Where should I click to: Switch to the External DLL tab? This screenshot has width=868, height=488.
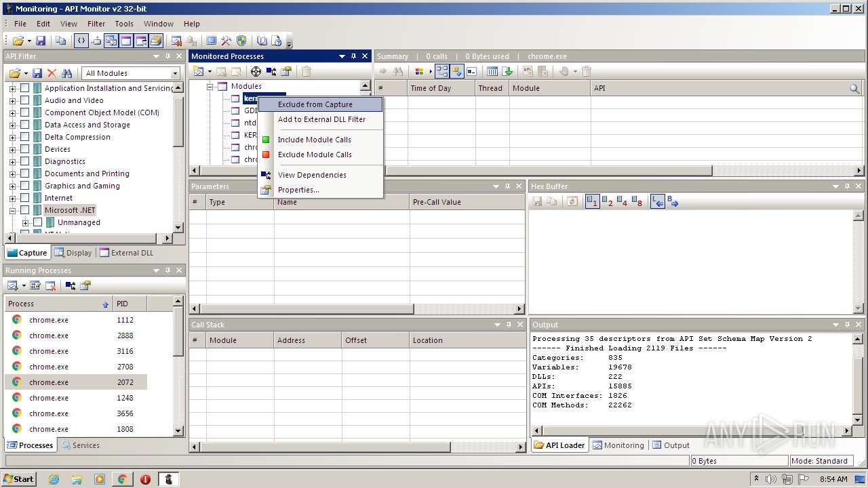[x=127, y=253]
